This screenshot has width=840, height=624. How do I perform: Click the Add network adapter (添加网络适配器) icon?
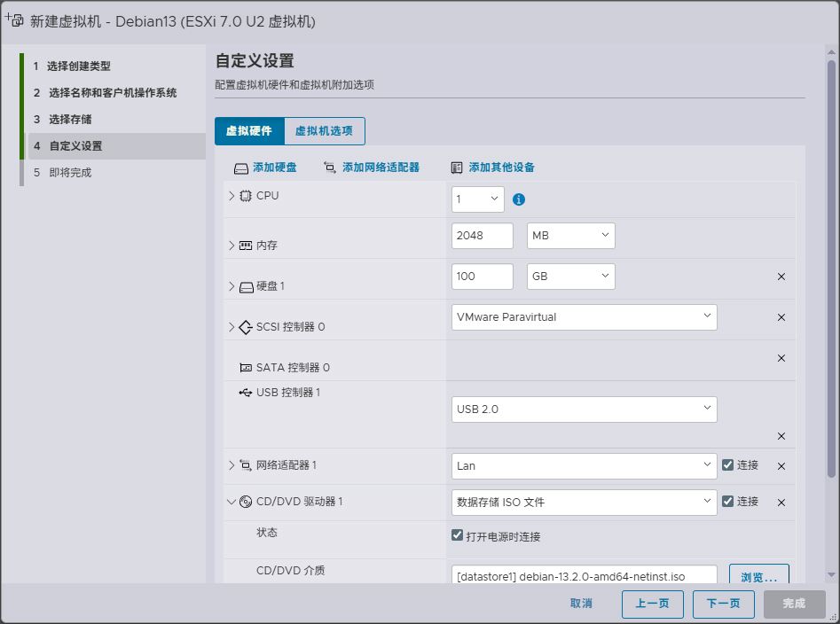pos(330,168)
